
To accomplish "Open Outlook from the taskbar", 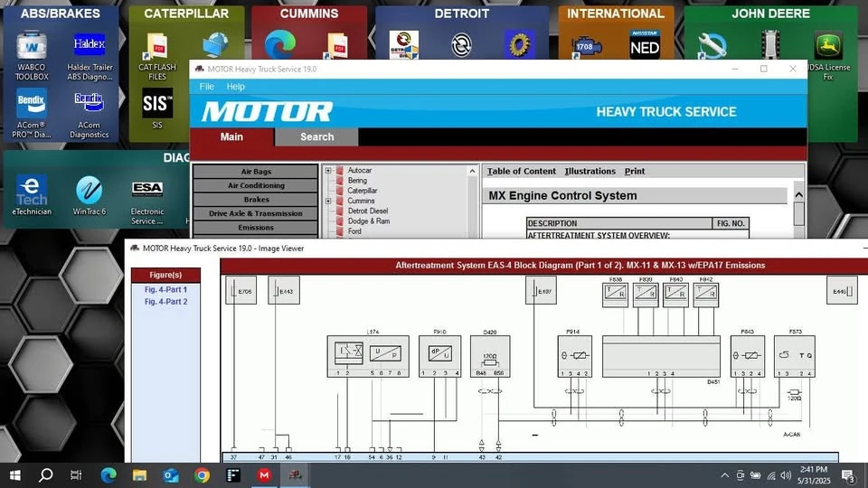I will (171, 474).
